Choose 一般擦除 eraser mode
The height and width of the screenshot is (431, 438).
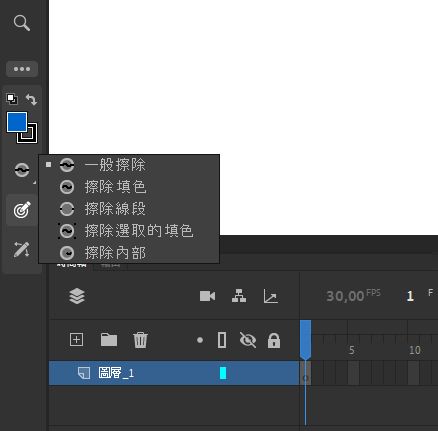pos(129,165)
